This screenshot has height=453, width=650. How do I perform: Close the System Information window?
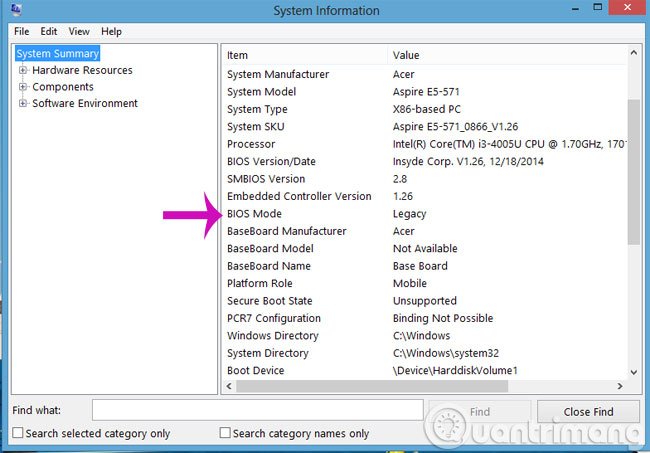628,7
